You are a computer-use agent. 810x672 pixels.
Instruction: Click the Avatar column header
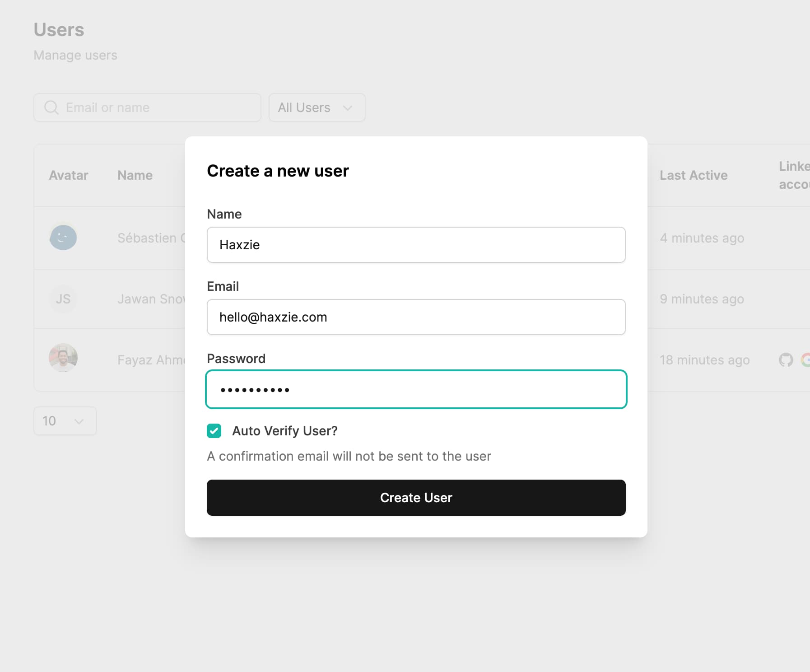[x=69, y=175]
